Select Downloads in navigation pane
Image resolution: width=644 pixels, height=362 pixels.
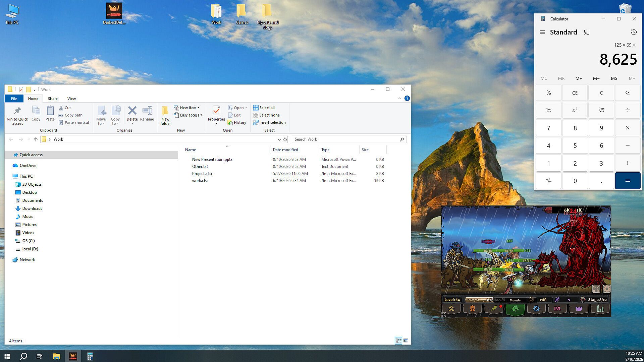coord(32,208)
